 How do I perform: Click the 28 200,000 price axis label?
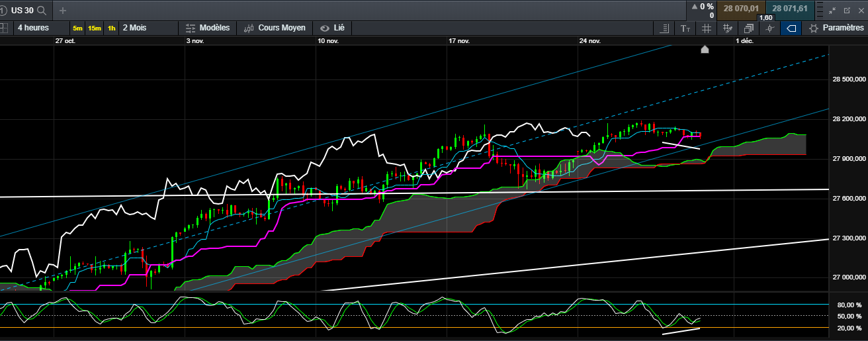[x=849, y=119]
